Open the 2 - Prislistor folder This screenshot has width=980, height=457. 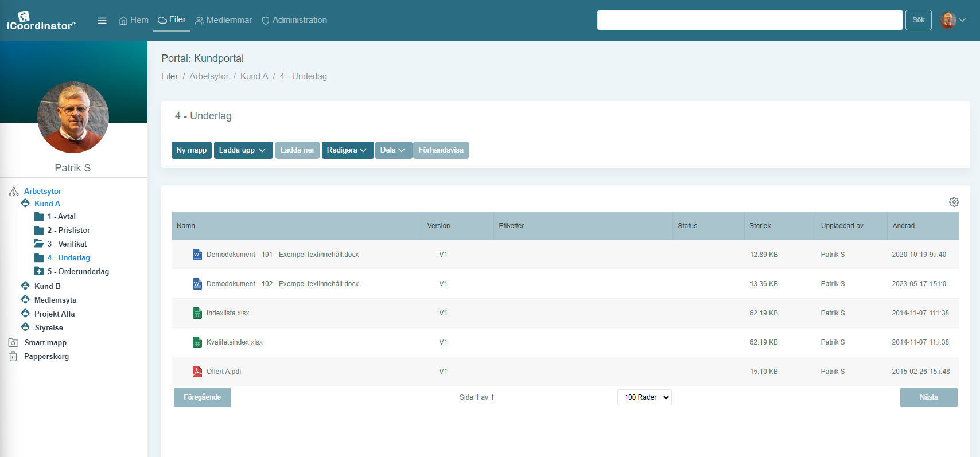tap(69, 230)
